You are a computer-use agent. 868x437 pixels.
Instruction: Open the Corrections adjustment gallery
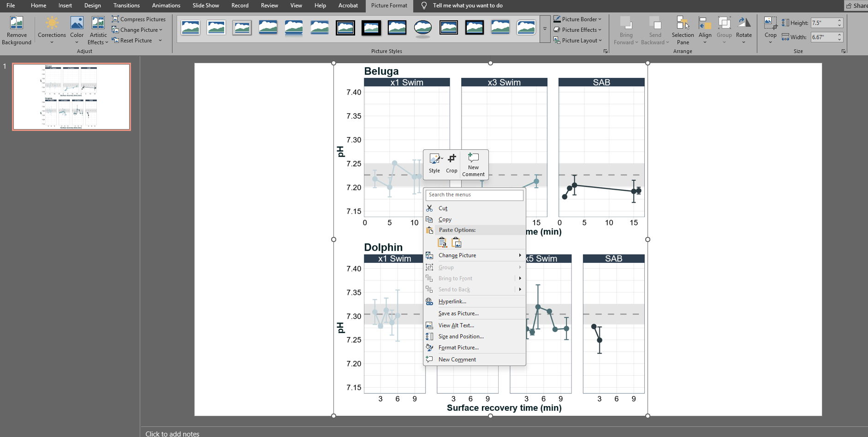click(x=51, y=30)
